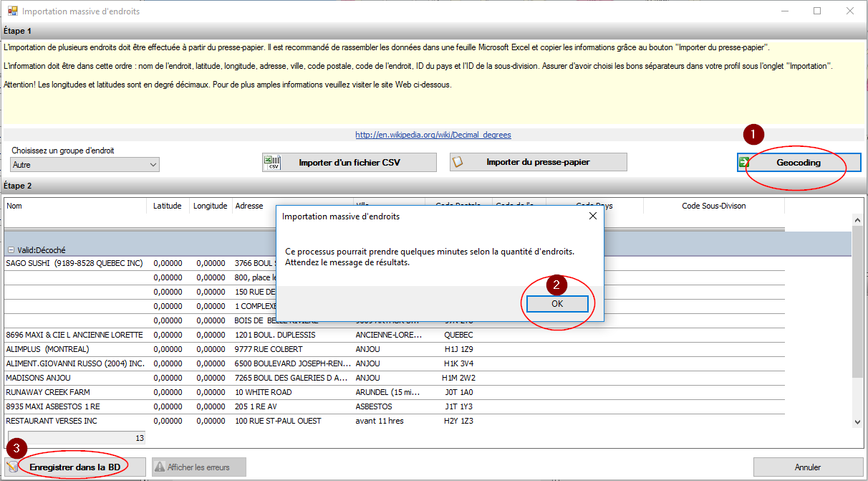The image size is (868, 481).
Task: Click the Latitude column header
Action: click(168, 206)
